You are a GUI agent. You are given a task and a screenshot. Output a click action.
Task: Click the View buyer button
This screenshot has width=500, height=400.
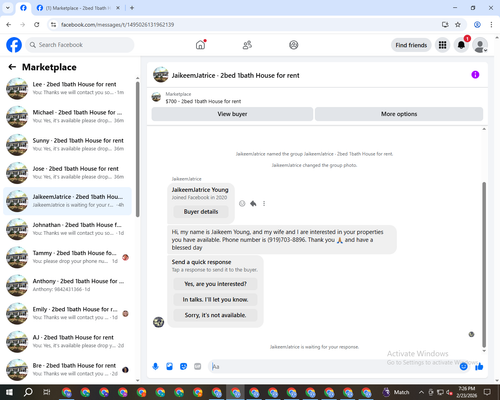coord(232,114)
